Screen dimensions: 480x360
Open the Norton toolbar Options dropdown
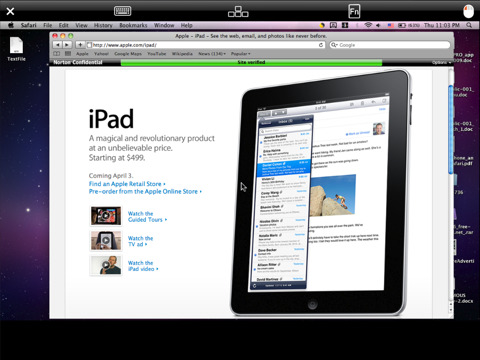tap(442, 62)
